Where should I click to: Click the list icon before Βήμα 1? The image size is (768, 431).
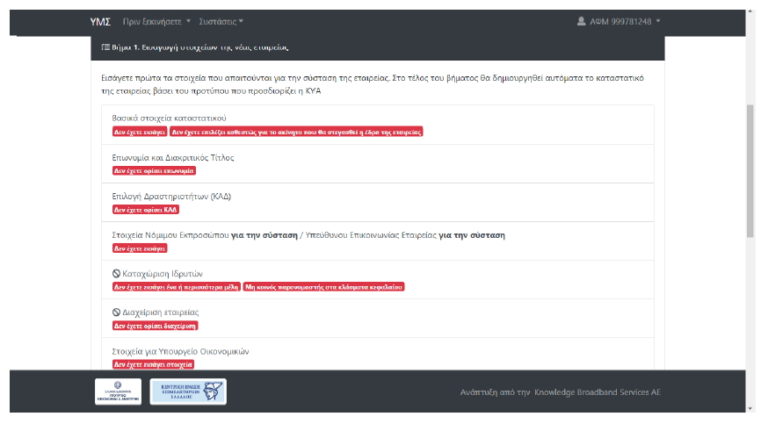pos(106,47)
